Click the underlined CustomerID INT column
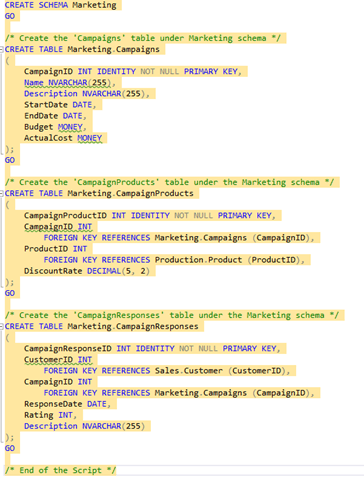 [58, 360]
